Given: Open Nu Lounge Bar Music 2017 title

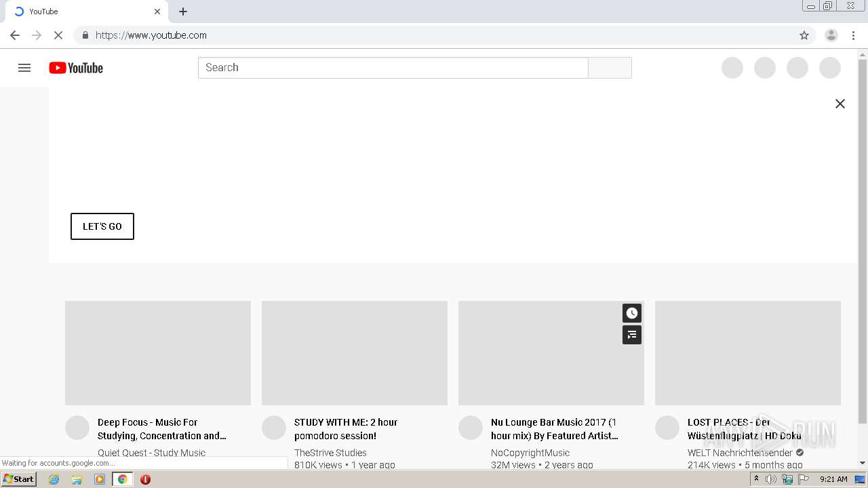Looking at the screenshot, I should [x=555, y=429].
